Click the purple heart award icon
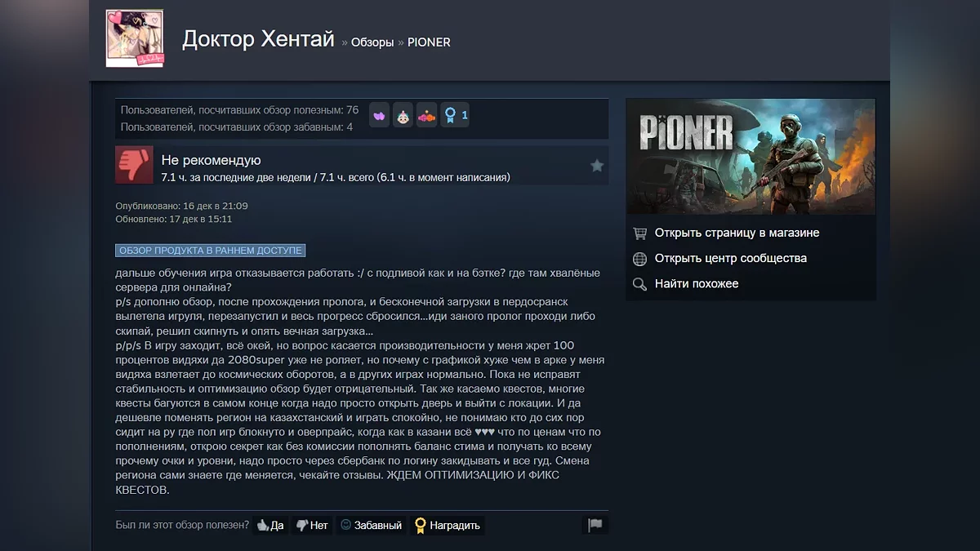This screenshot has height=551, width=980. [x=380, y=116]
